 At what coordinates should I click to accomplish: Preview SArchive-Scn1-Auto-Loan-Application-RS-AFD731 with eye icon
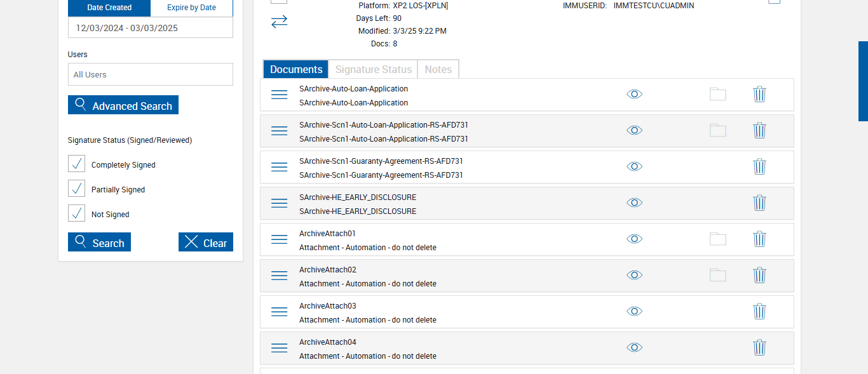click(x=634, y=130)
